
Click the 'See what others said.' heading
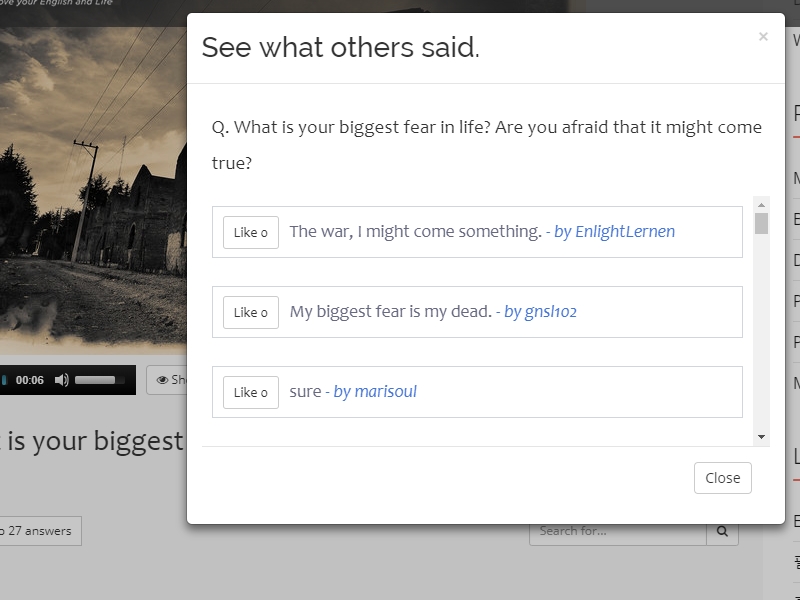click(x=341, y=48)
